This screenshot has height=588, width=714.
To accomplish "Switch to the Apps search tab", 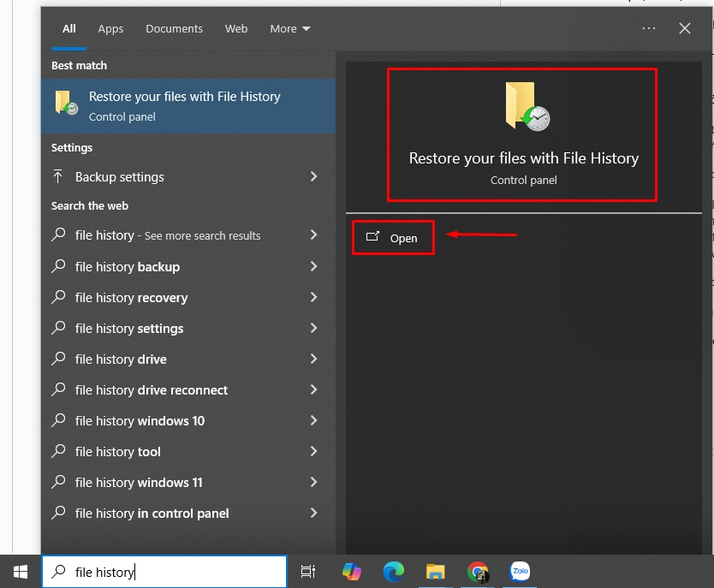I will (110, 28).
